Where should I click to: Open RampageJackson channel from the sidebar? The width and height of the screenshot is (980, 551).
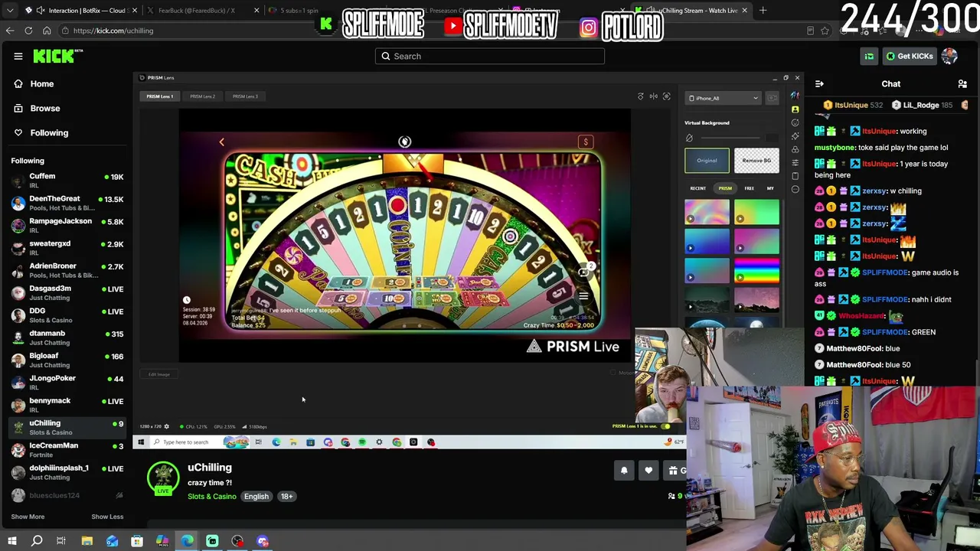tap(67, 225)
